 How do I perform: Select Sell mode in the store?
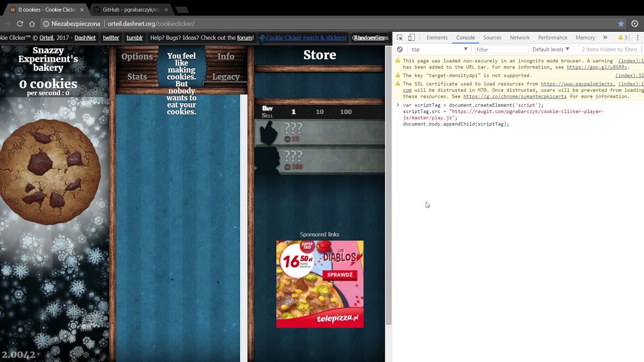click(267, 116)
